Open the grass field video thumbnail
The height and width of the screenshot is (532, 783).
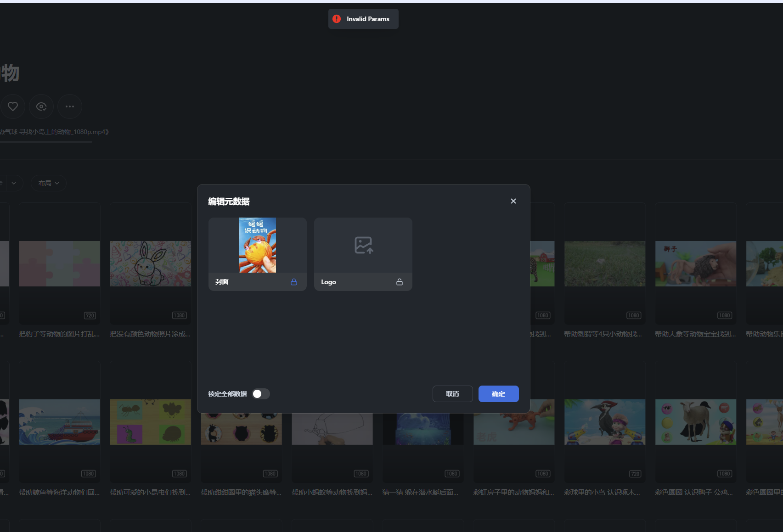(605, 263)
